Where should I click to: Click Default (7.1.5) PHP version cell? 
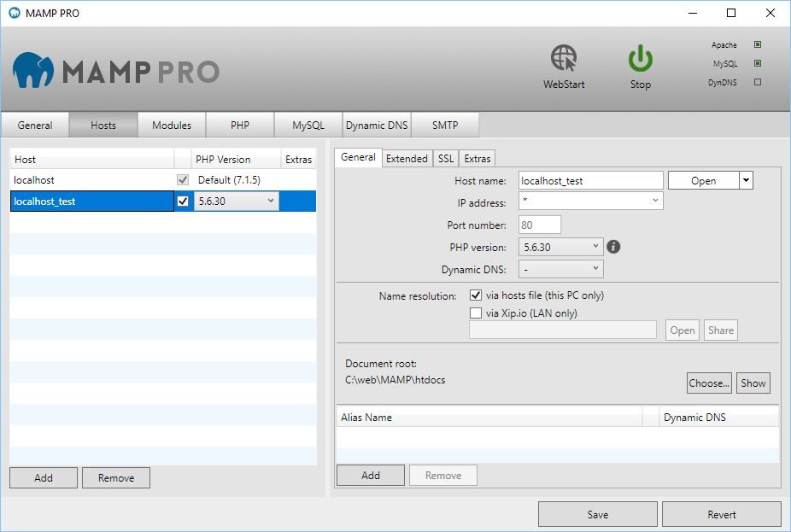pos(229,180)
